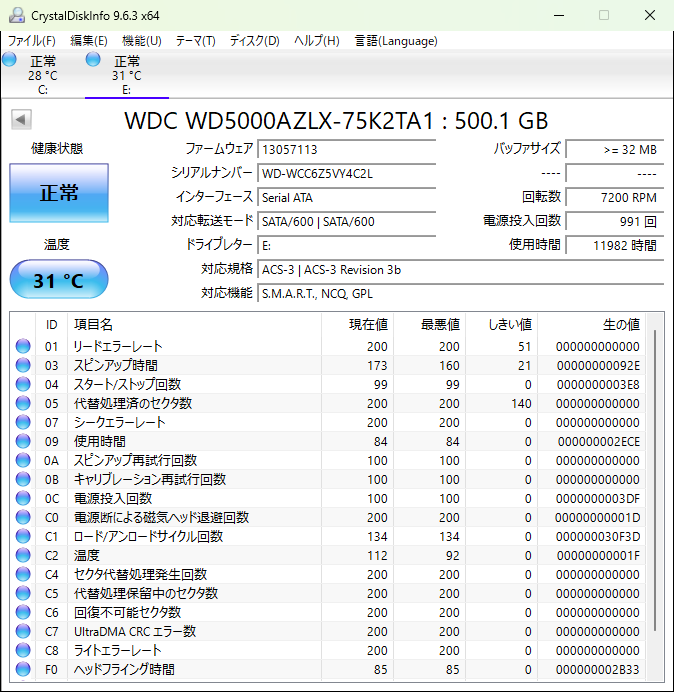Screen dimensions: 674x692
Task: Click raw value 000000002ECE in 使用時間 row
Action: [599, 442]
